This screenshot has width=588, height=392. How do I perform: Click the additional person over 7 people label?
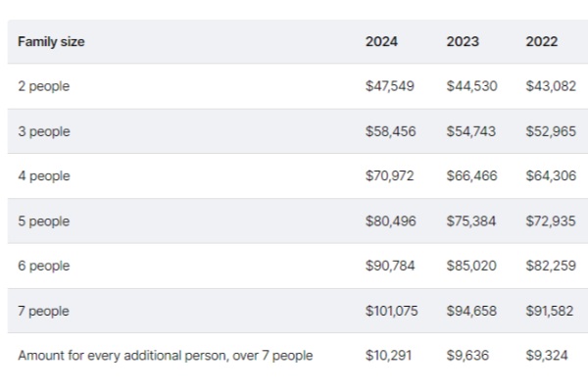coord(166,356)
